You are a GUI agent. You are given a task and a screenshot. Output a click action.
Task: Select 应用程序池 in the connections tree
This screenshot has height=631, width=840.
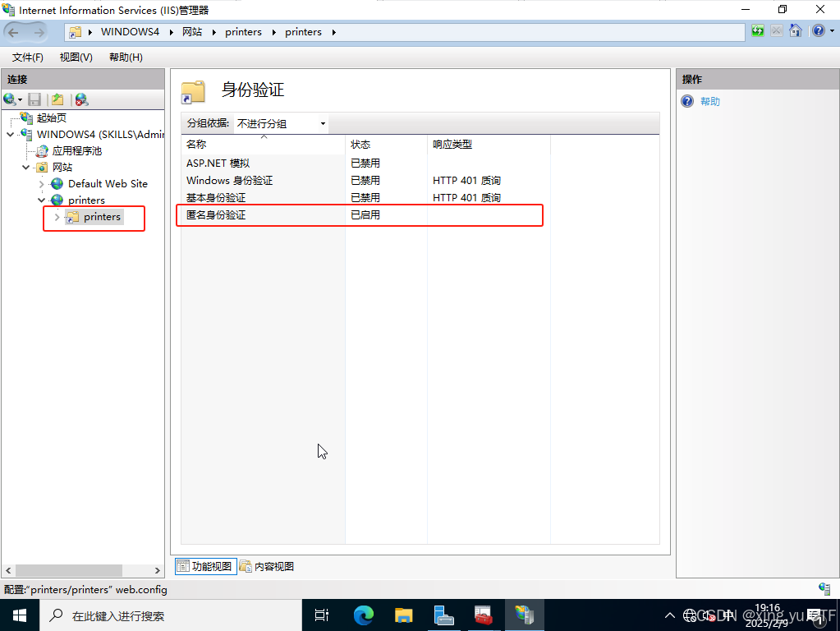coord(76,151)
